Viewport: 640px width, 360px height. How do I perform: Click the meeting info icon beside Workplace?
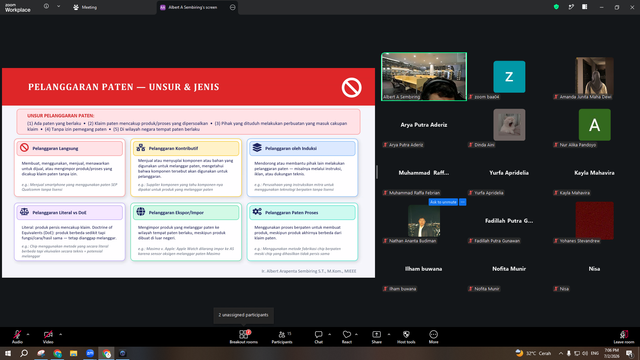pyautogui.click(x=46, y=7)
